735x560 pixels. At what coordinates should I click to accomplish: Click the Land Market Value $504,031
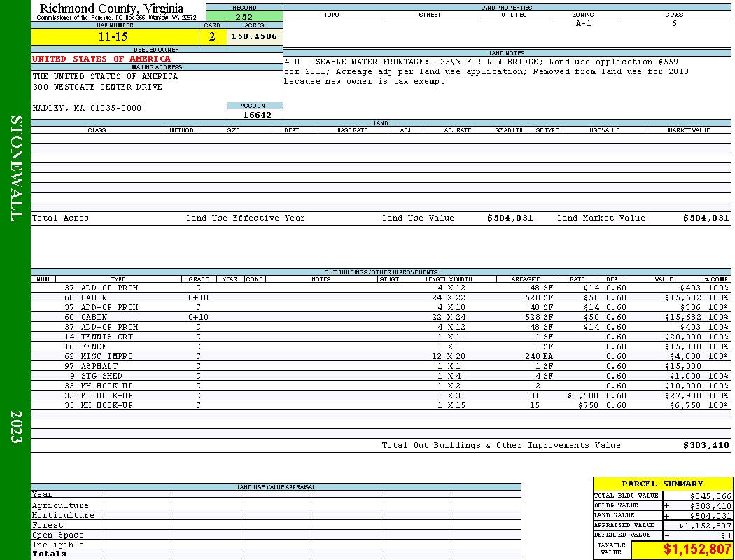coord(706,218)
